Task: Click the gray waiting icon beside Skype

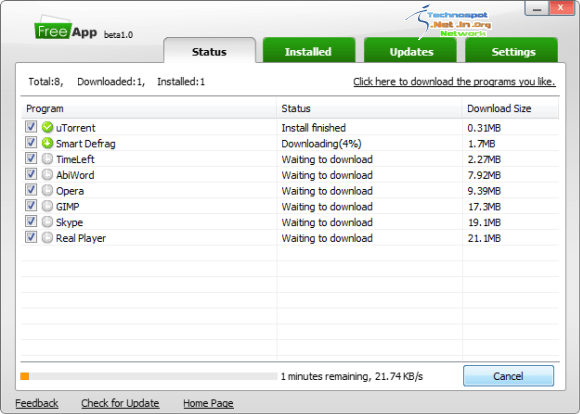Action: 47,222
